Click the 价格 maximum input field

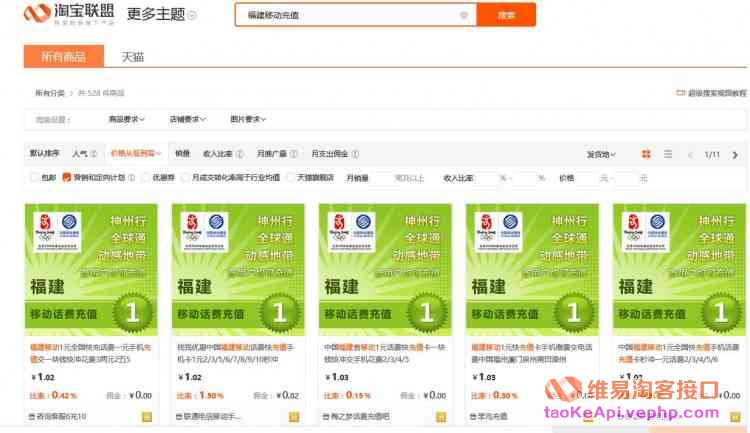click(x=628, y=178)
